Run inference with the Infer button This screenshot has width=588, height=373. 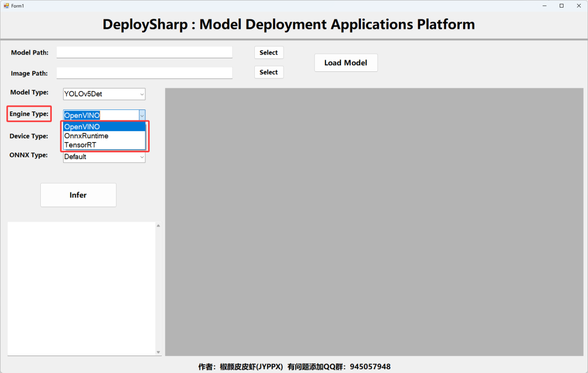[x=78, y=195]
